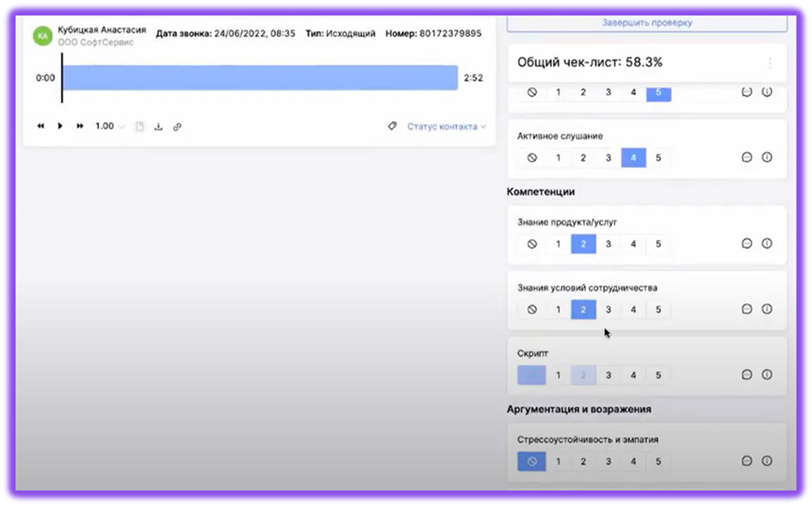The height and width of the screenshot is (506, 812).
Task: Select score 3 for Стрессоустойчивость и эмпатия
Action: [x=608, y=461]
